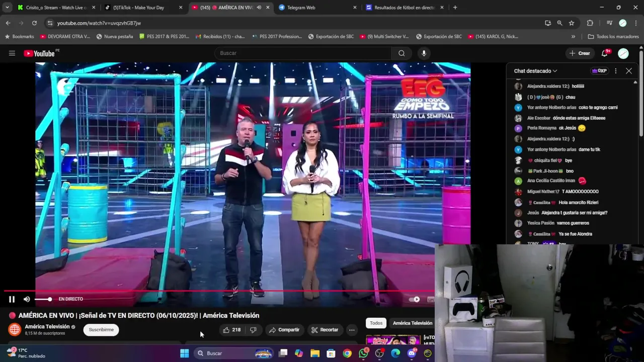
Task: Switch to the Telegram Web tab
Action: click(317, 8)
